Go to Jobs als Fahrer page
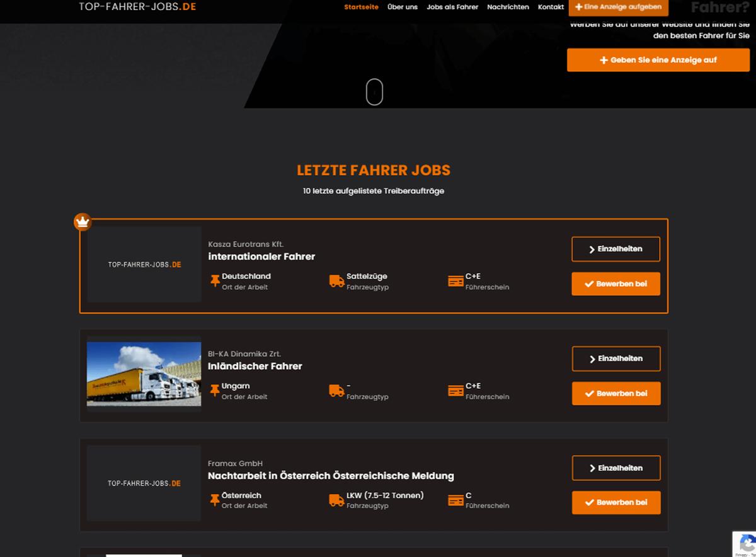This screenshot has height=557, width=756. click(452, 7)
